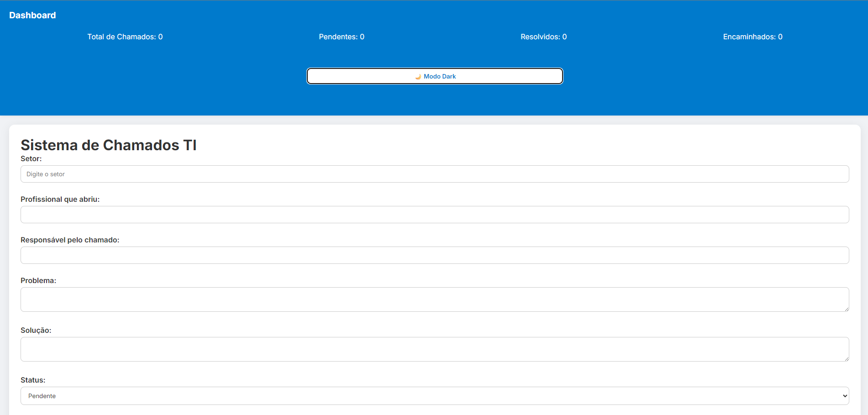Screen dimensions: 868x415
Task: Expand the Status selector showing Pendente
Action: coord(434,396)
